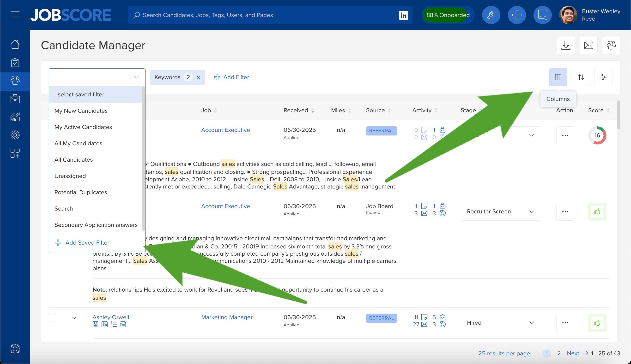Click thumbs-up score for Hired row
The width and height of the screenshot is (631, 364).
(x=597, y=323)
